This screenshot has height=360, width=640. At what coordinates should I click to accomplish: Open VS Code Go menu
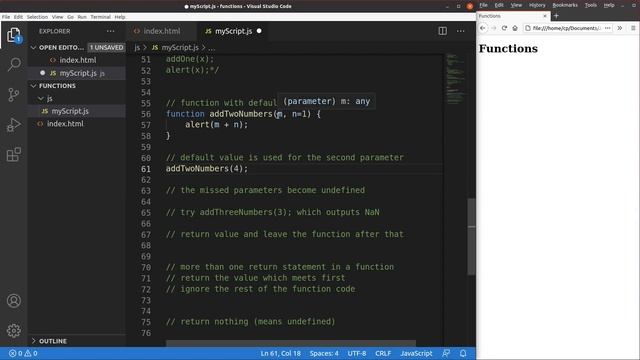pos(70,17)
